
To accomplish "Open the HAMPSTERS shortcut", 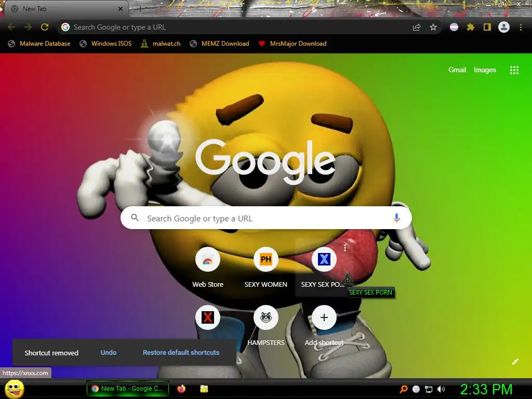I will (265, 325).
